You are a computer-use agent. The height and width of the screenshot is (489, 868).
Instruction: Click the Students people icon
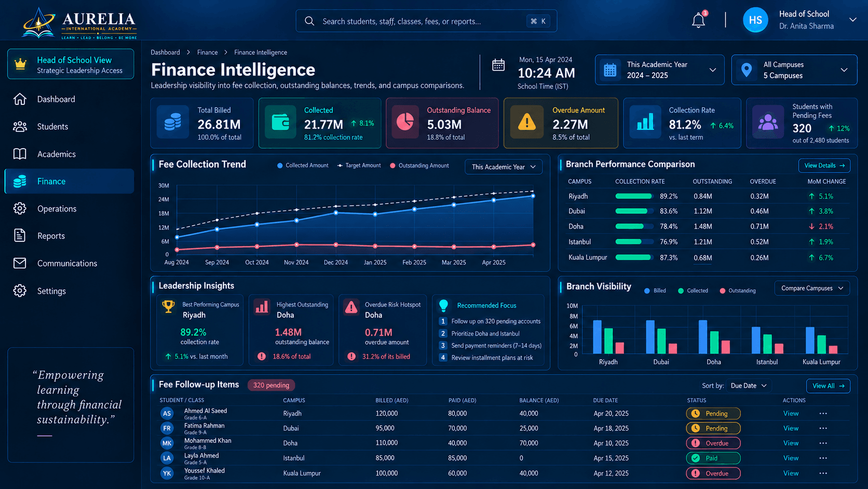(20, 126)
